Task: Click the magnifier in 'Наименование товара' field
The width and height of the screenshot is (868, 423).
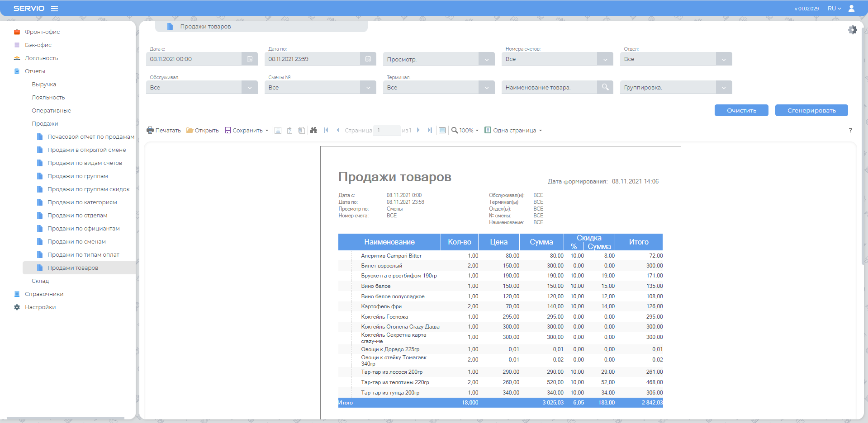Action: 605,87
